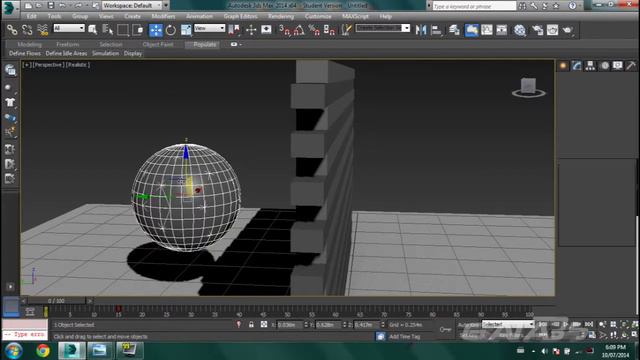Choose the Rectangular Selection Region tool
This screenshot has height=360, width=640.
click(122, 30)
